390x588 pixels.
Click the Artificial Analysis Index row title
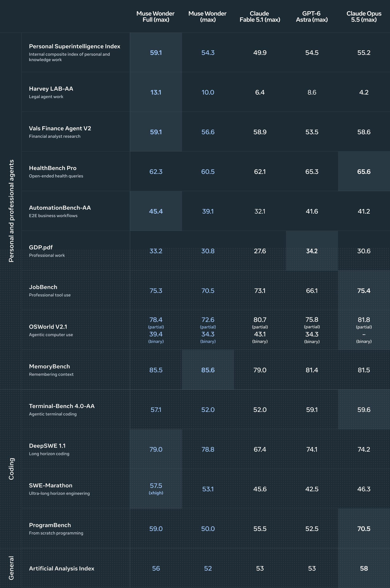pos(62,569)
